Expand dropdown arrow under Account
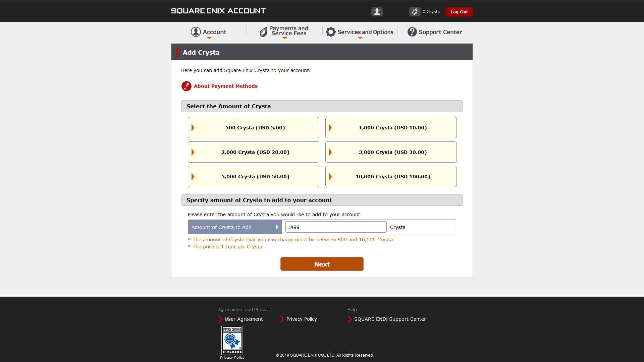644x362 pixels. click(209, 38)
